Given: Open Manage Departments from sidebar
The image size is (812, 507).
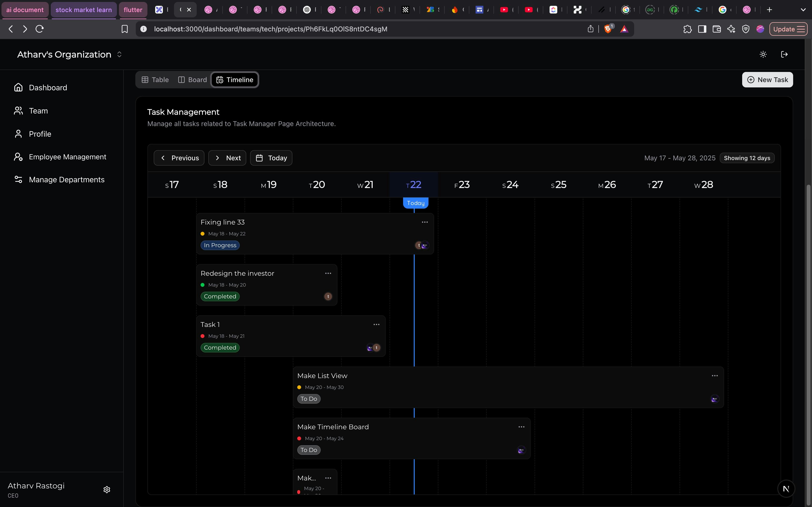Looking at the screenshot, I should (x=66, y=180).
